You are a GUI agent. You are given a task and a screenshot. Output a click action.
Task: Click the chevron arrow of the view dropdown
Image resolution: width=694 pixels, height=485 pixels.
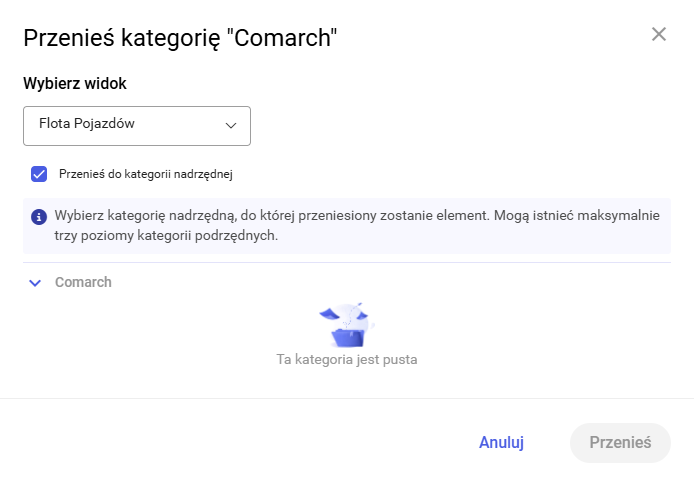(x=231, y=126)
